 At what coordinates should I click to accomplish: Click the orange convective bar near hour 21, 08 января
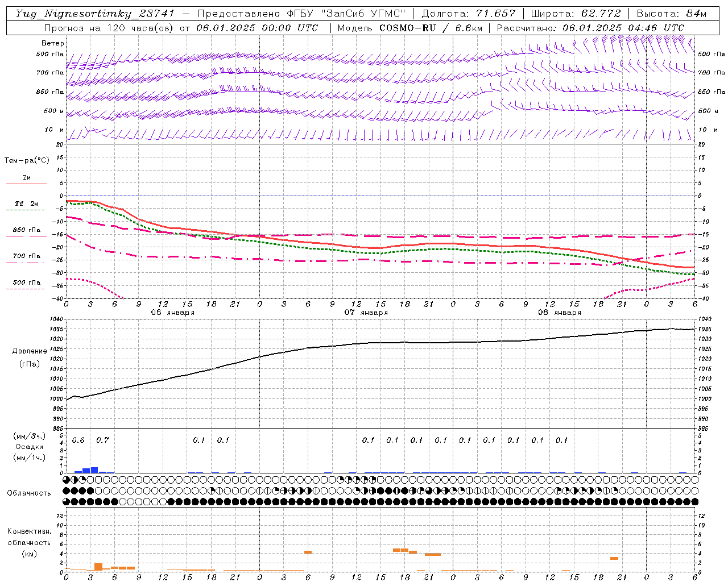614,558
